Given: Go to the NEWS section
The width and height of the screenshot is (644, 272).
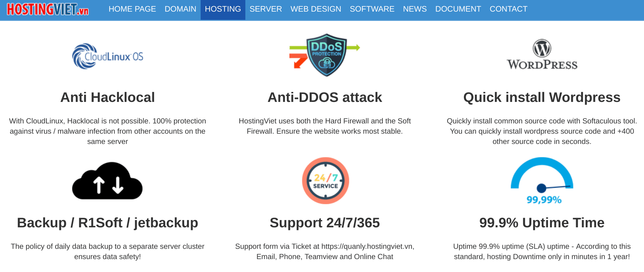Looking at the screenshot, I should (x=415, y=9).
